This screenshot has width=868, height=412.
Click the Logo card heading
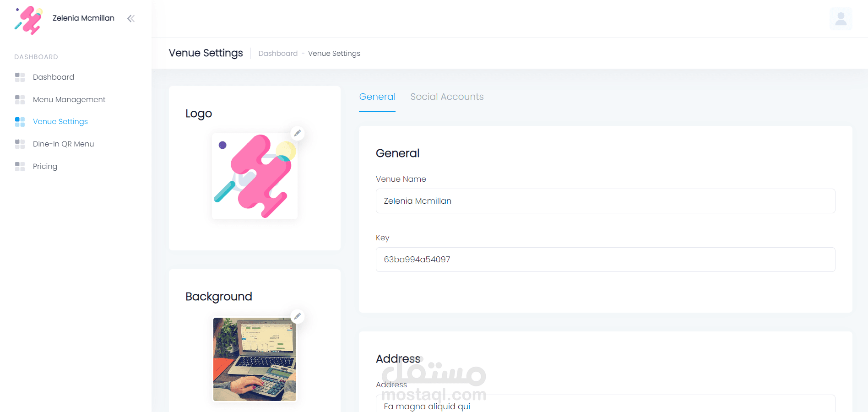point(199,114)
